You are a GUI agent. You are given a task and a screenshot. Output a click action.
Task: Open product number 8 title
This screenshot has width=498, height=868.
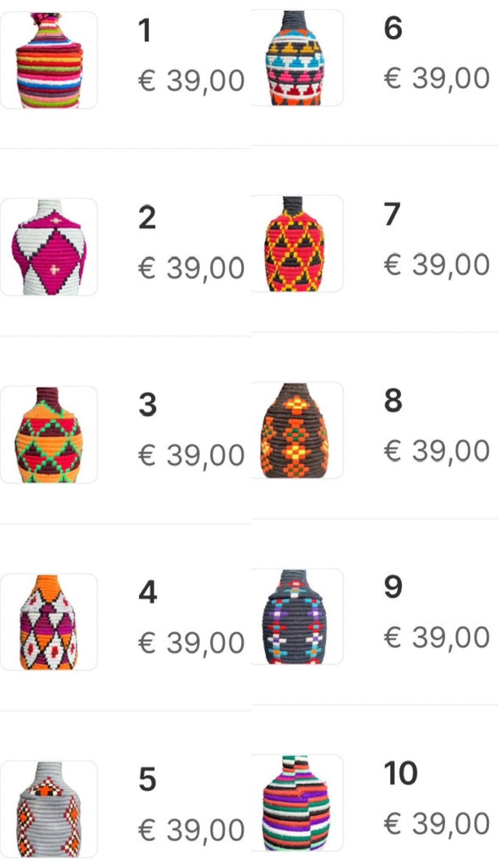tap(393, 400)
